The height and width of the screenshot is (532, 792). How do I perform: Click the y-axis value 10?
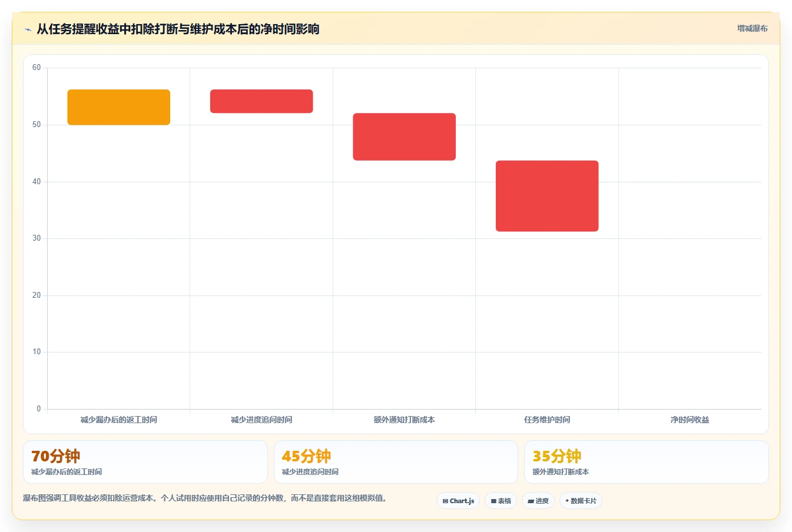(x=37, y=352)
